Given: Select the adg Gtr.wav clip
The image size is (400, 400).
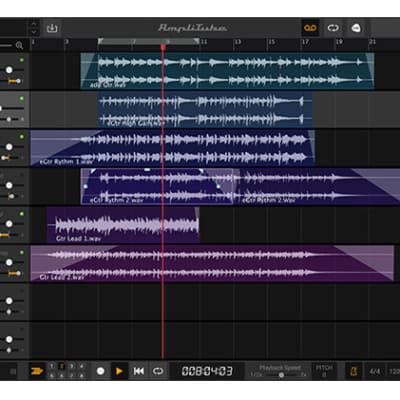Looking at the screenshot, I should click(x=227, y=71).
